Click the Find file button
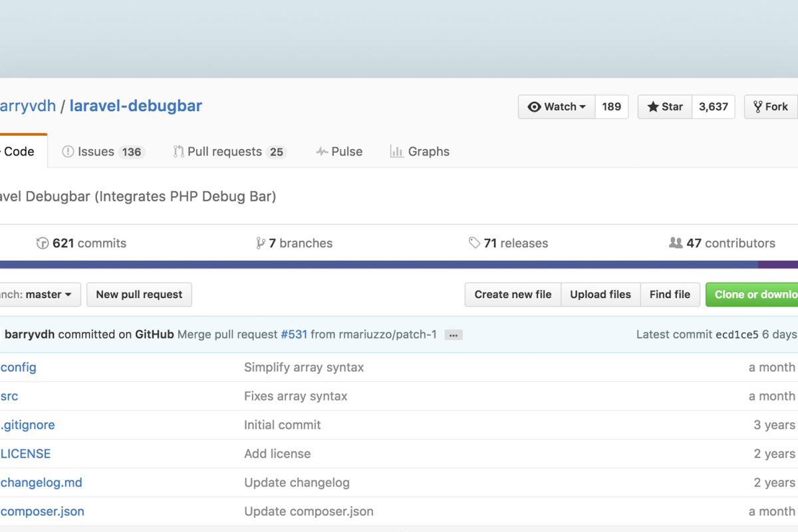Viewport: 798px width, 532px height. pyautogui.click(x=670, y=295)
